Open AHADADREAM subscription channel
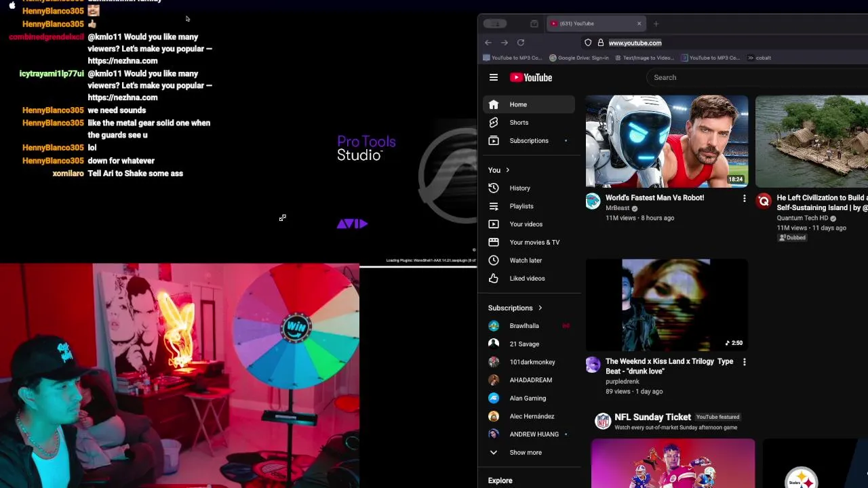Image resolution: width=868 pixels, height=488 pixels. tap(529, 380)
